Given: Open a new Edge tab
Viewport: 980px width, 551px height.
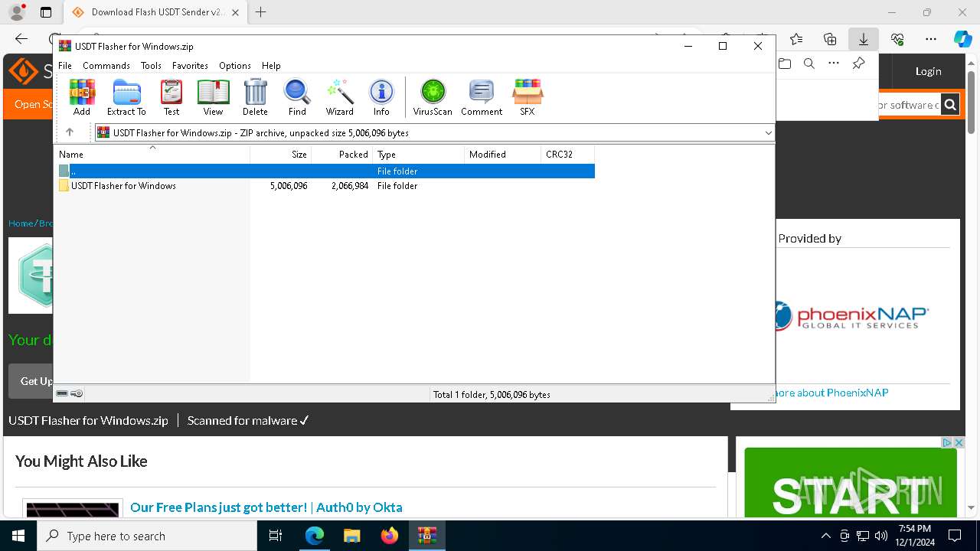Looking at the screenshot, I should tap(261, 12).
